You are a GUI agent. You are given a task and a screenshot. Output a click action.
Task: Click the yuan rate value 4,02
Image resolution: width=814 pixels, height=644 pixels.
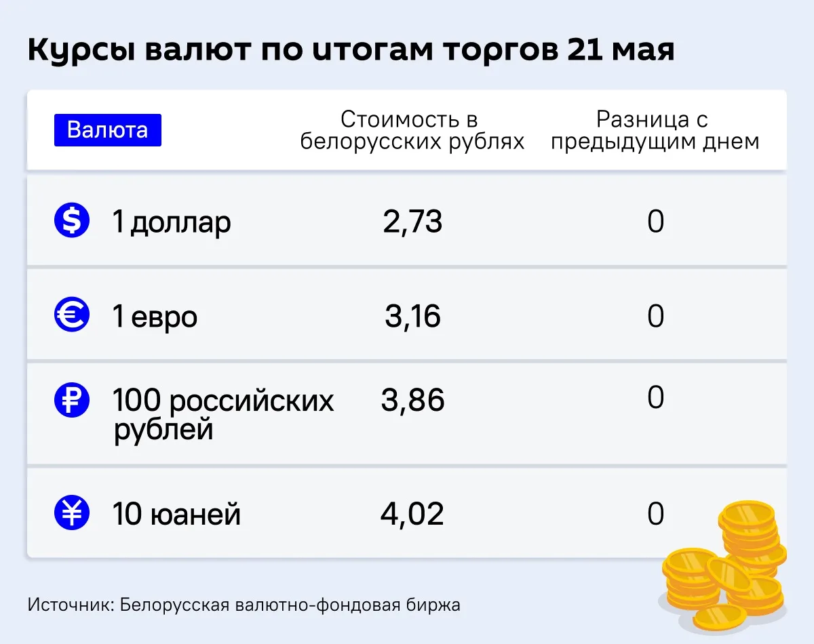tap(413, 515)
